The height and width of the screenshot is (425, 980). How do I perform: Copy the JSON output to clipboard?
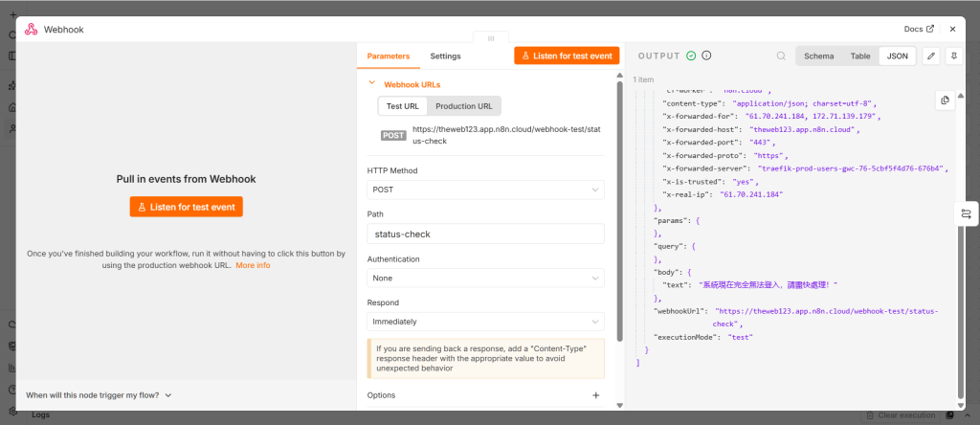(945, 100)
